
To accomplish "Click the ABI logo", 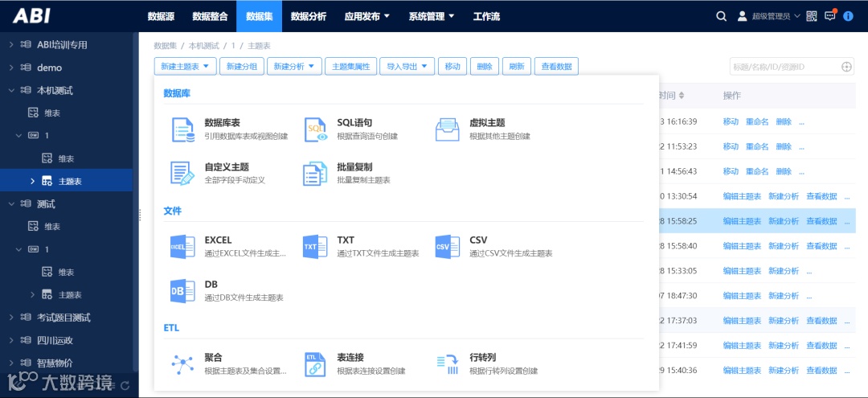I will click(x=31, y=15).
